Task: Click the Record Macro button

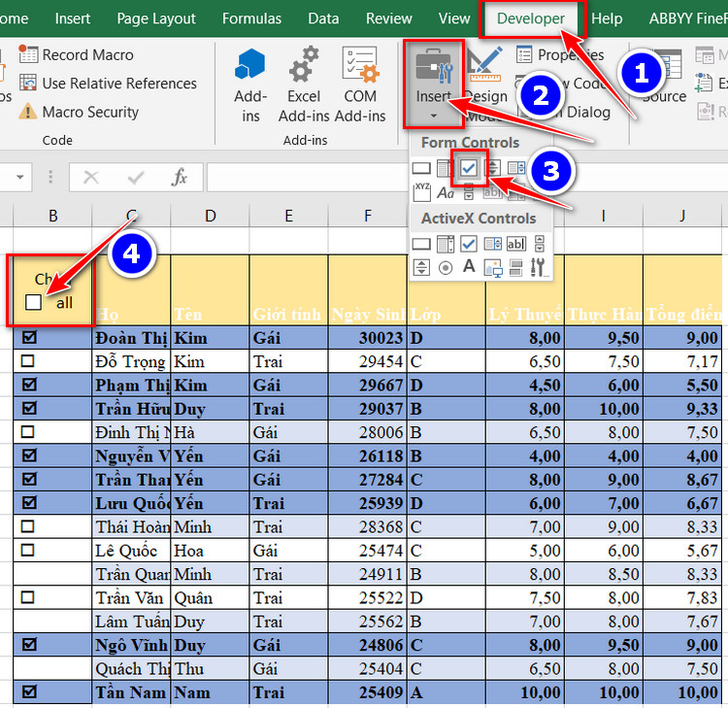Action: pos(77,55)
